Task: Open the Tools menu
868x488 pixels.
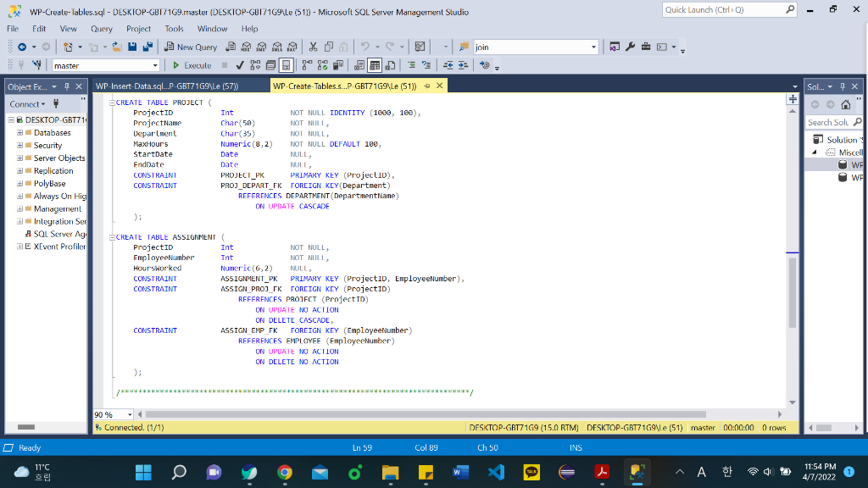Action: point(174,28)
